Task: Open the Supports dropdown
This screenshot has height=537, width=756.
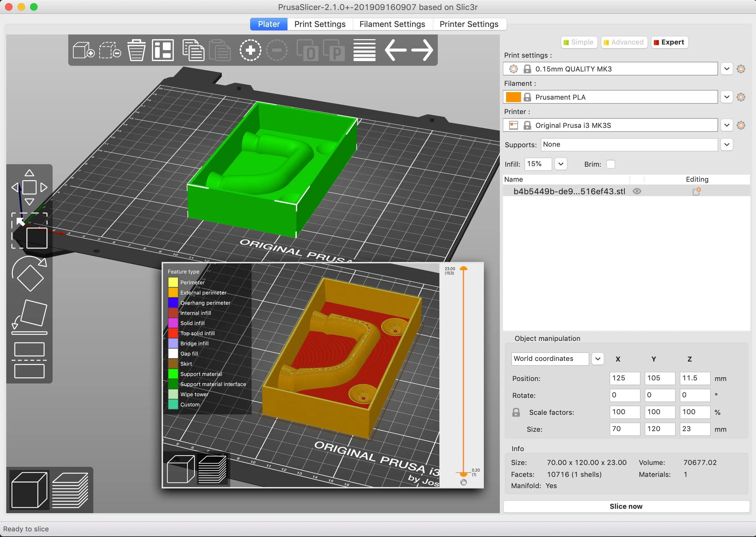Action: click(727, 144)
